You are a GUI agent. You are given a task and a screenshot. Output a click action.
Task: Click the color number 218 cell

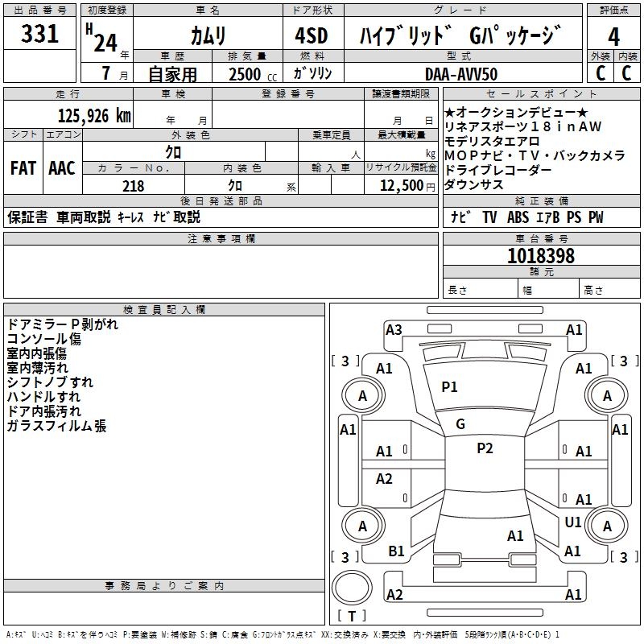(x=134, y=186)
